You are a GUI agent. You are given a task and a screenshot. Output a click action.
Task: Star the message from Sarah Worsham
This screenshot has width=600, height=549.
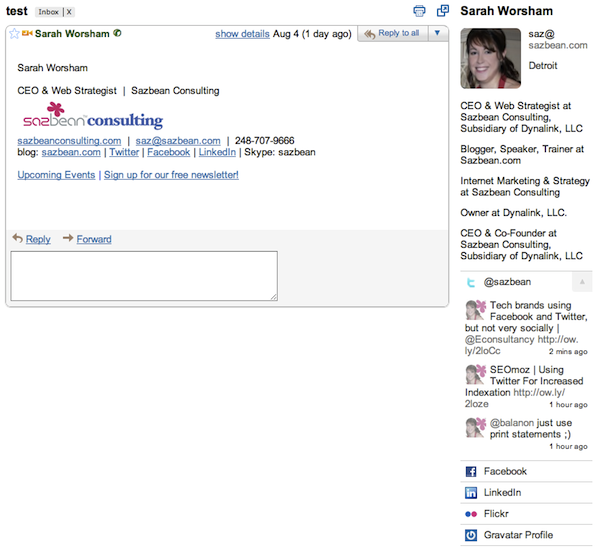point(14,34)
